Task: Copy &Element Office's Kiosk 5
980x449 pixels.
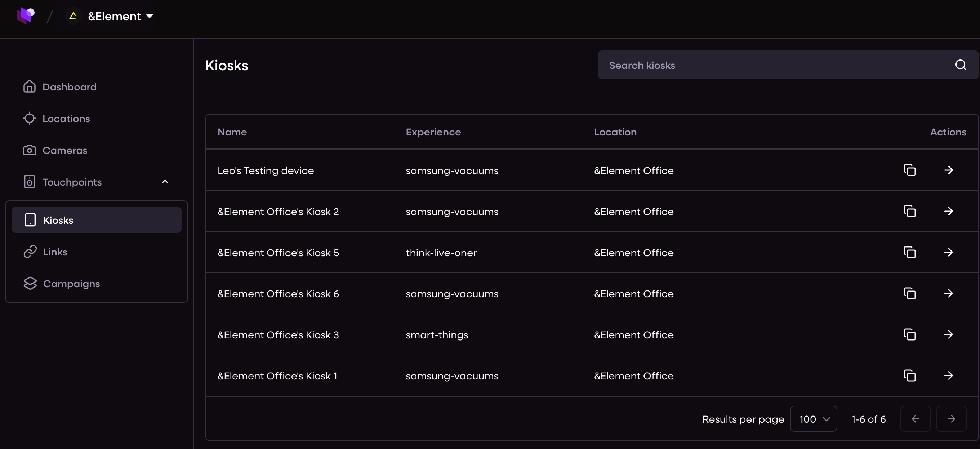Action: (x=909, y=252)
